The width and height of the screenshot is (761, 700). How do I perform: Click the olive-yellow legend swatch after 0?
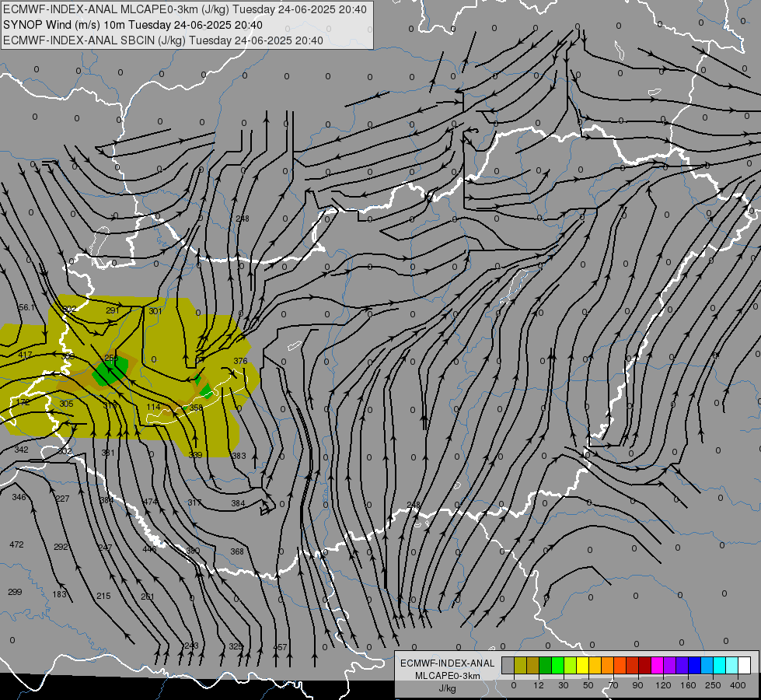(x=520, y=665)
